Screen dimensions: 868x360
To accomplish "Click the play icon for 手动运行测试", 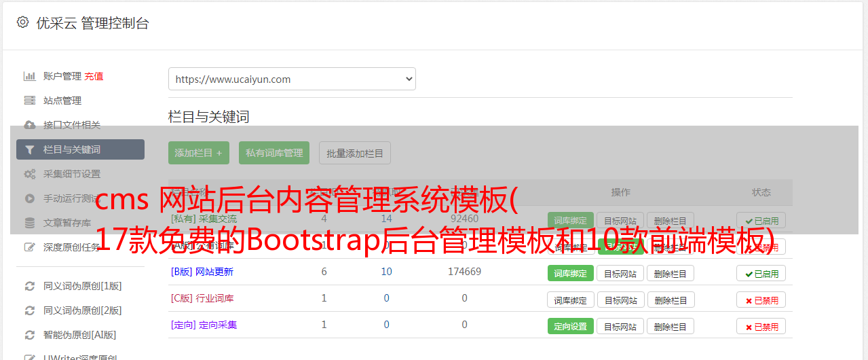I will pyautogui.click(x=29, y=198).
